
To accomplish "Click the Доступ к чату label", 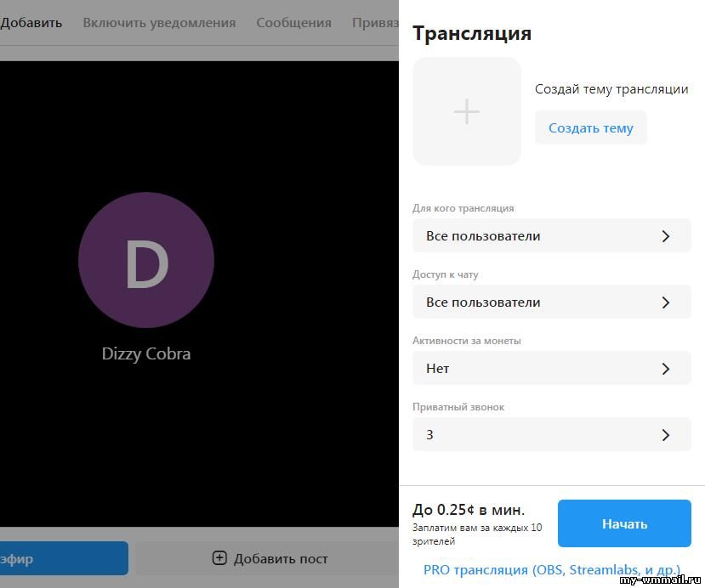I will pos(445,274).
